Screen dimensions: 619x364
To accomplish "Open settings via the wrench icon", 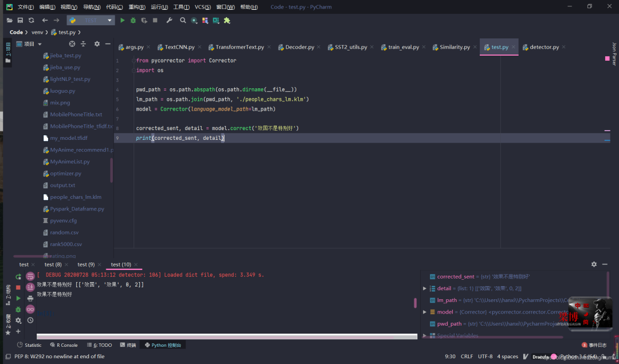I will click(x=169, y=20).
